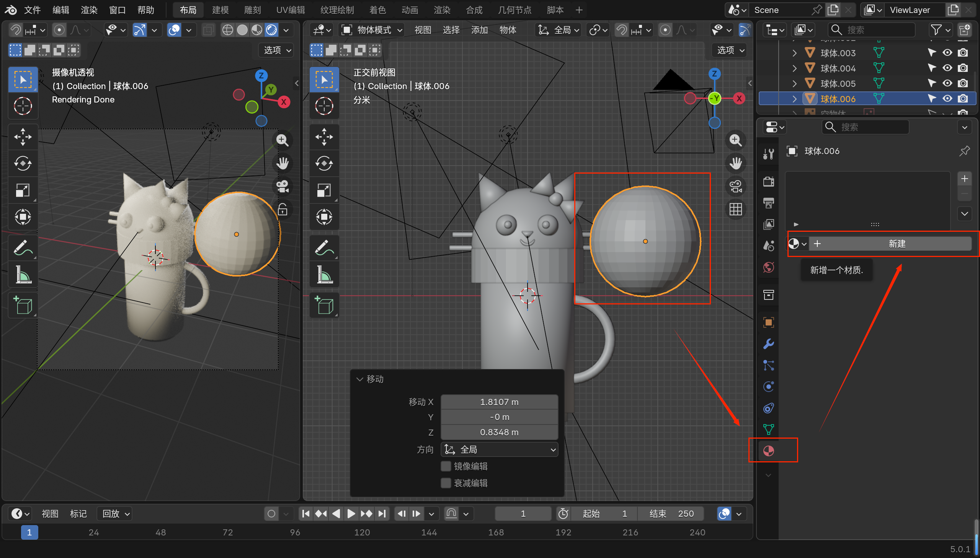This screenshot has height=558, width=980.
Task: Enable the 衰减编辑 checkbox
Action: coord(446,483)
